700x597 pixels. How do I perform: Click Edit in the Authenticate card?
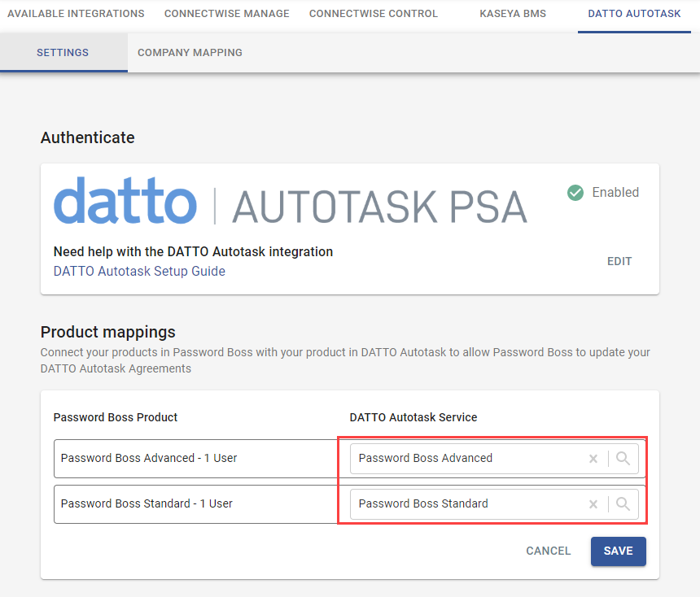619,261
